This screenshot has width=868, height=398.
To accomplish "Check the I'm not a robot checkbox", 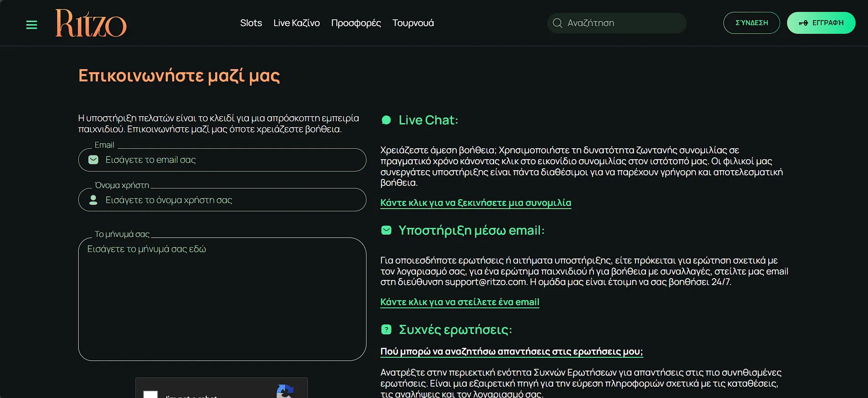I will (151, 394).
